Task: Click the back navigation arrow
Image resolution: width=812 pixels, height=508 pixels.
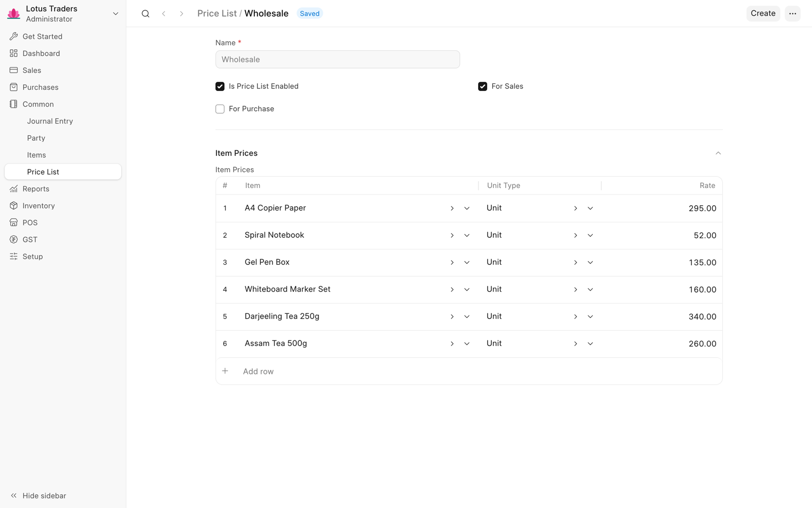Action: tap(164, 14)
